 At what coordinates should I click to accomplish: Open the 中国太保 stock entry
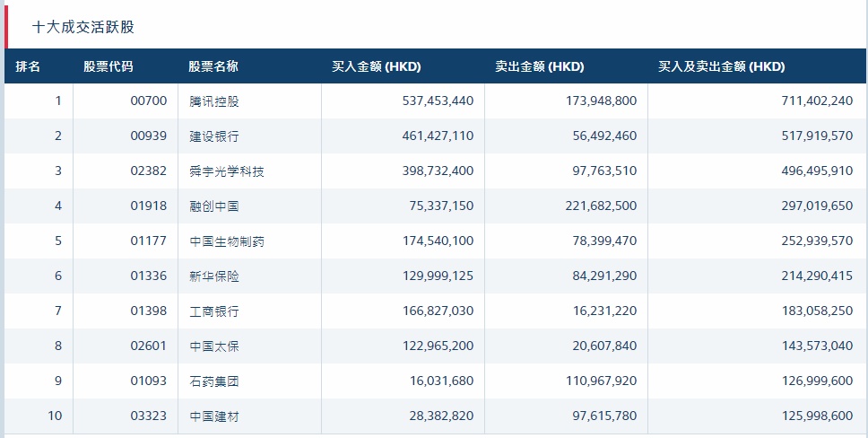tap(214, 346)
